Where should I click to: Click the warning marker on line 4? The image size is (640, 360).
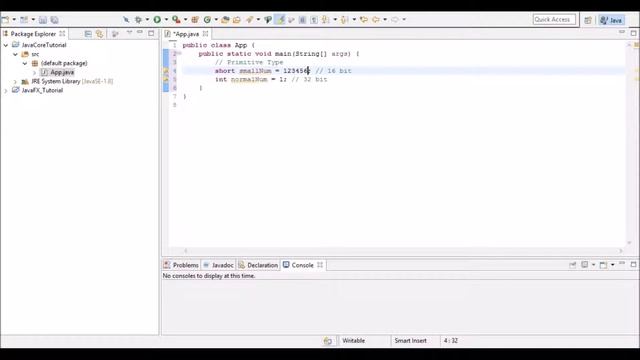pyautogui.click(x=166, y=71)
